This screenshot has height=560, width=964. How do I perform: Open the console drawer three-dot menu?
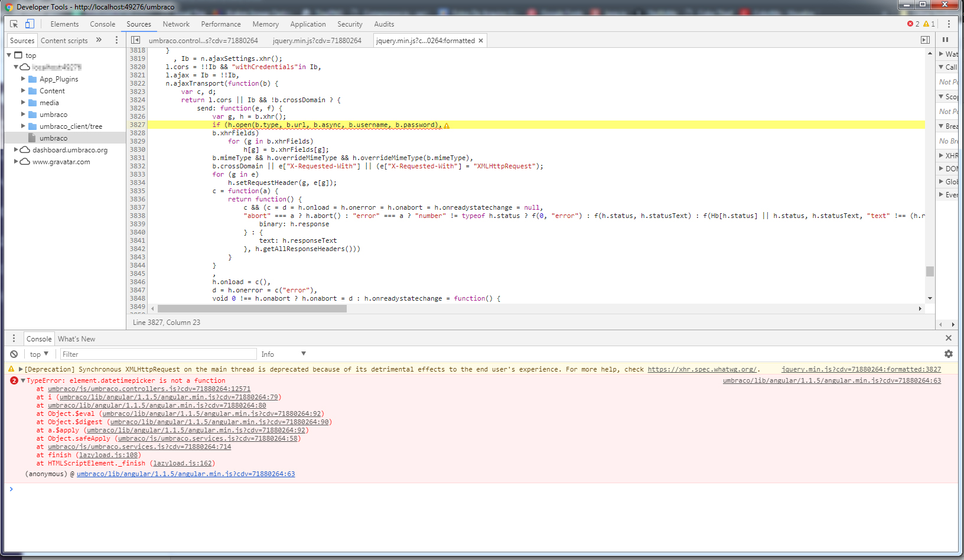(14, 338)
